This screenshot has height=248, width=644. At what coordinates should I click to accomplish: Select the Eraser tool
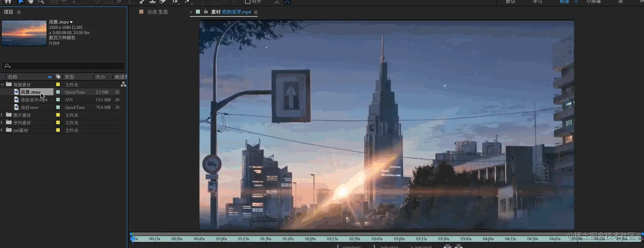click(x=163, y=2)
